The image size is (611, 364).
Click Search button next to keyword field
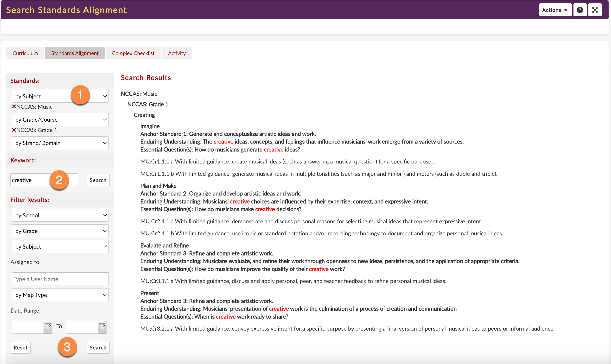point(98,180)
